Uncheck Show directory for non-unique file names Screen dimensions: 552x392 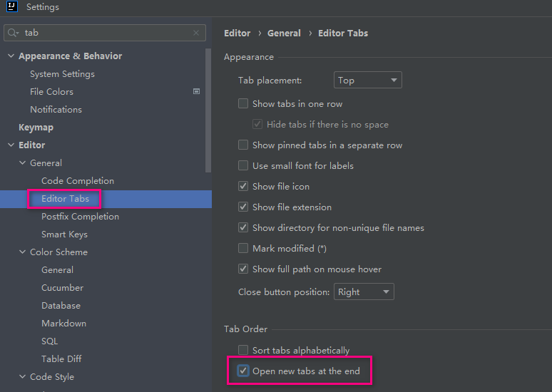[x=243, y=227]
